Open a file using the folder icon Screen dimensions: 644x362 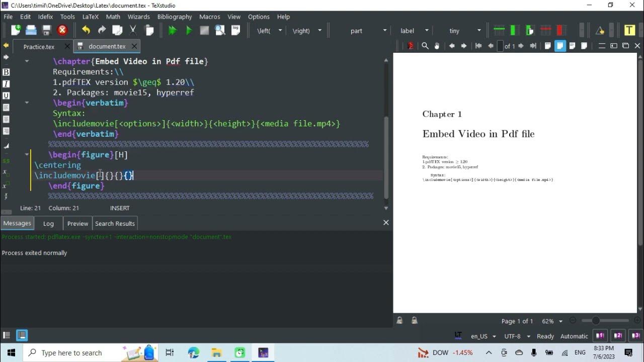click(31, 30)
